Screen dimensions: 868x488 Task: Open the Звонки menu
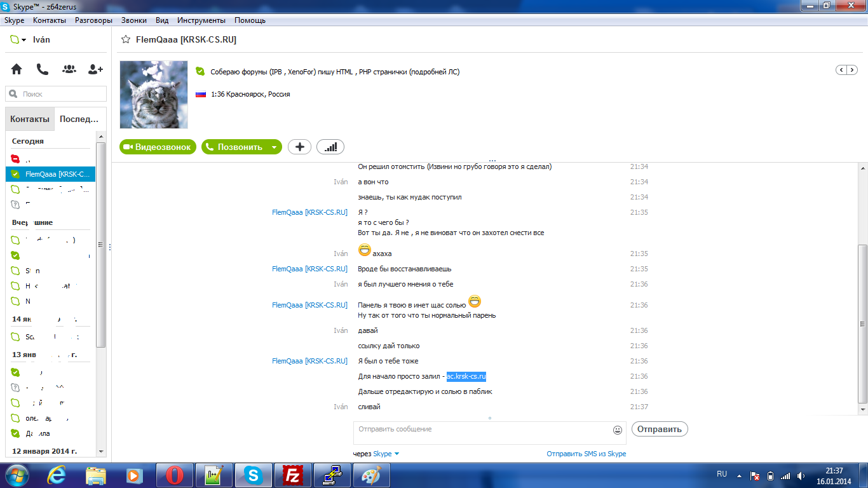[x=134, y=20]
